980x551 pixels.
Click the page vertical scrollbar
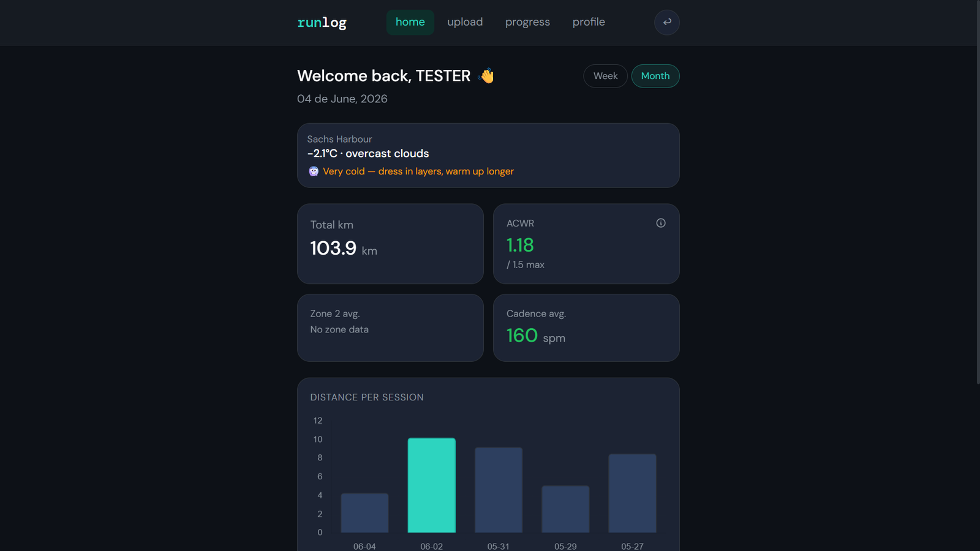(978, 192)
